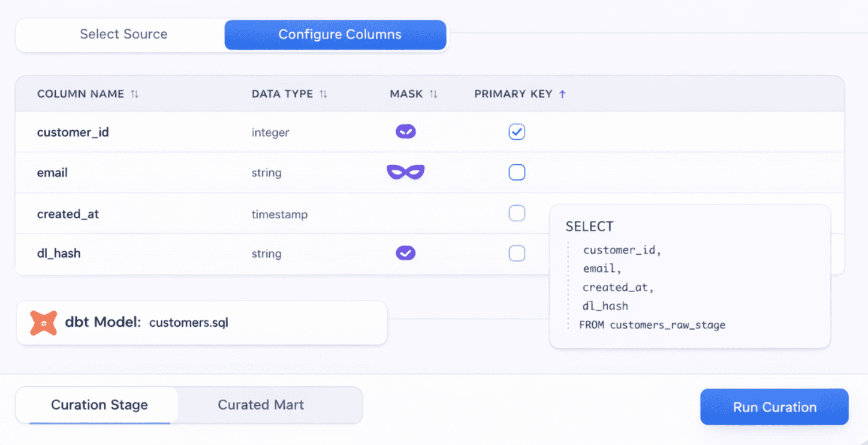Enable primary key on dl_hash

[x=517, y=253]
